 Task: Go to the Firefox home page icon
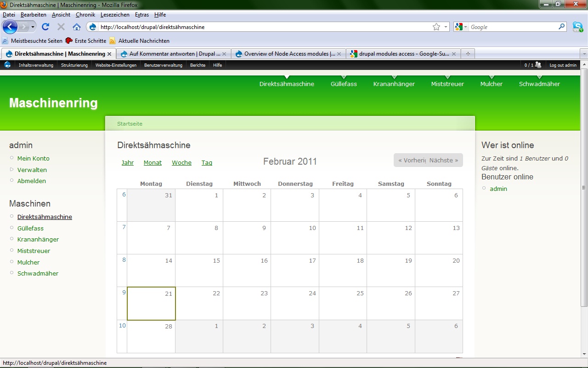click(x=77, y=27)
